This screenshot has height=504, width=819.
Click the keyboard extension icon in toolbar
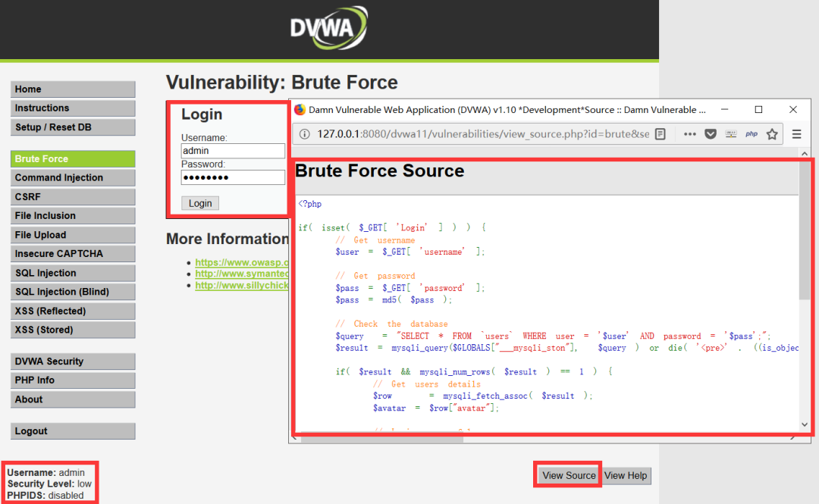coord(731,134)
